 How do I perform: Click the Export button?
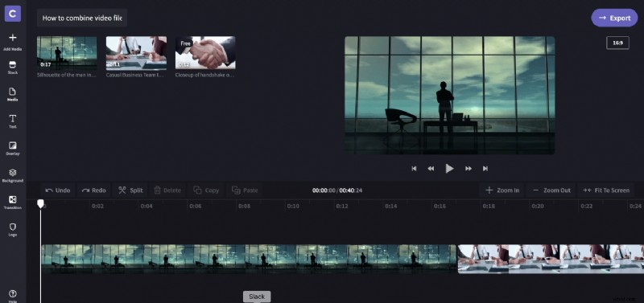614,18
